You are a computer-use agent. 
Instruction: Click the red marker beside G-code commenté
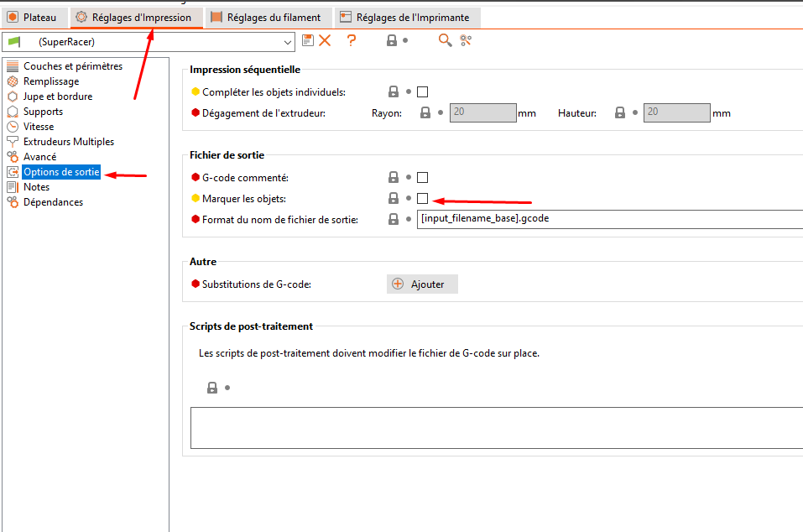pos(196,177)
